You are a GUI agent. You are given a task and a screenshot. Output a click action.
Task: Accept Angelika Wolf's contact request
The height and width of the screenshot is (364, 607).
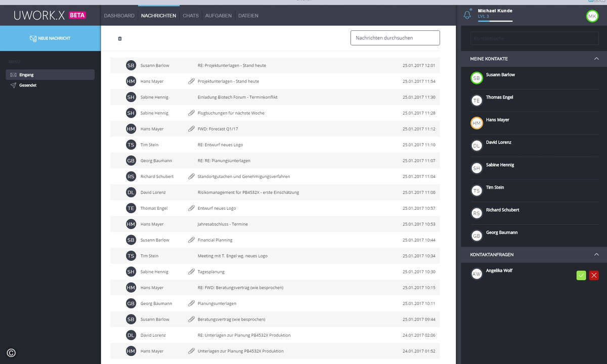point(581,276)
